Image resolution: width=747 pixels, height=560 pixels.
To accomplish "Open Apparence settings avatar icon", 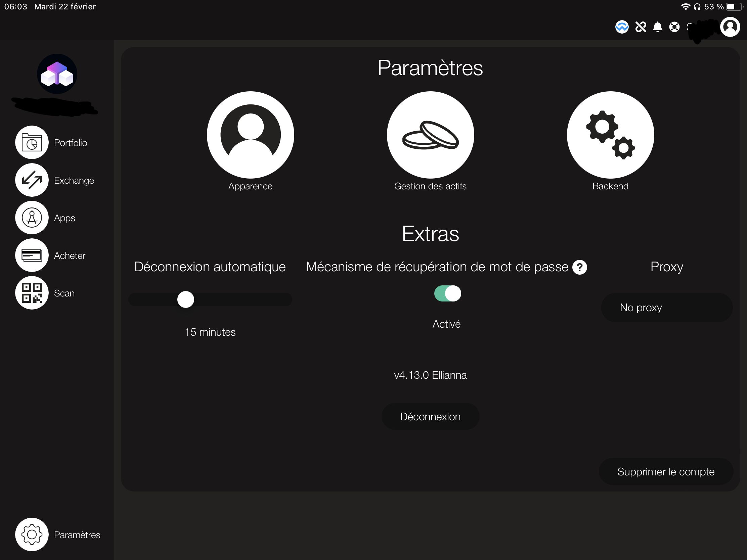I will (x=250, y=135).
